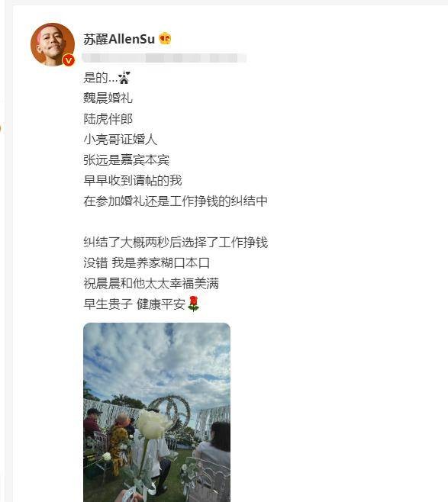
Task: Click the text line 魏晨婚礼
Action: point(108,98)
